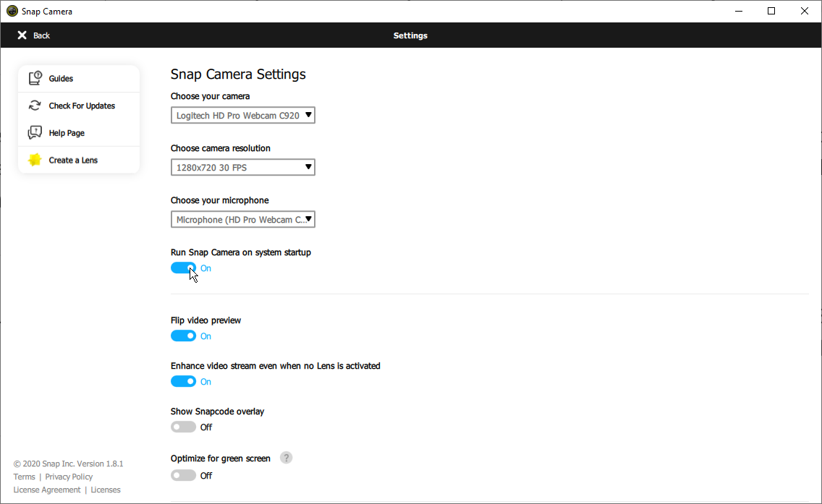Click green screen help question mark icon

(287, 458)
